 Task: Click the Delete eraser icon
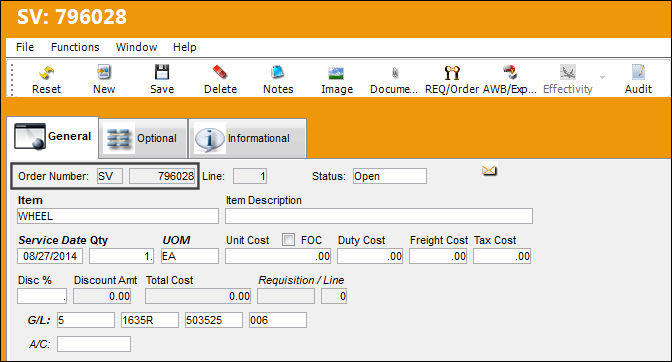[220, 72]
